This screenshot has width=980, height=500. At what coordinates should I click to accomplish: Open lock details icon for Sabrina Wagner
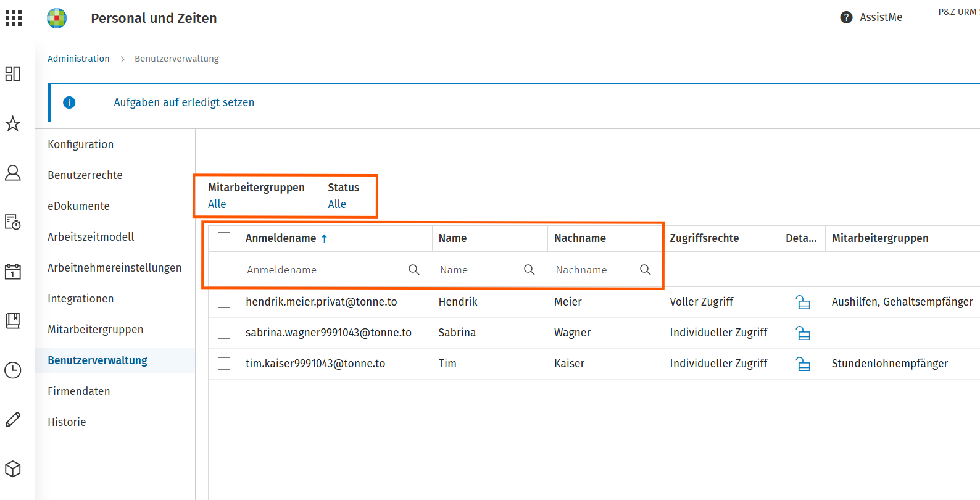click(x=803, y=333)
